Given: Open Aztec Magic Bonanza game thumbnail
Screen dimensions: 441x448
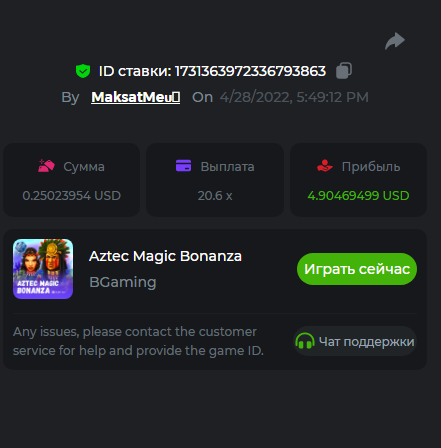Looking at the screenshot, I should click(43, 269).
